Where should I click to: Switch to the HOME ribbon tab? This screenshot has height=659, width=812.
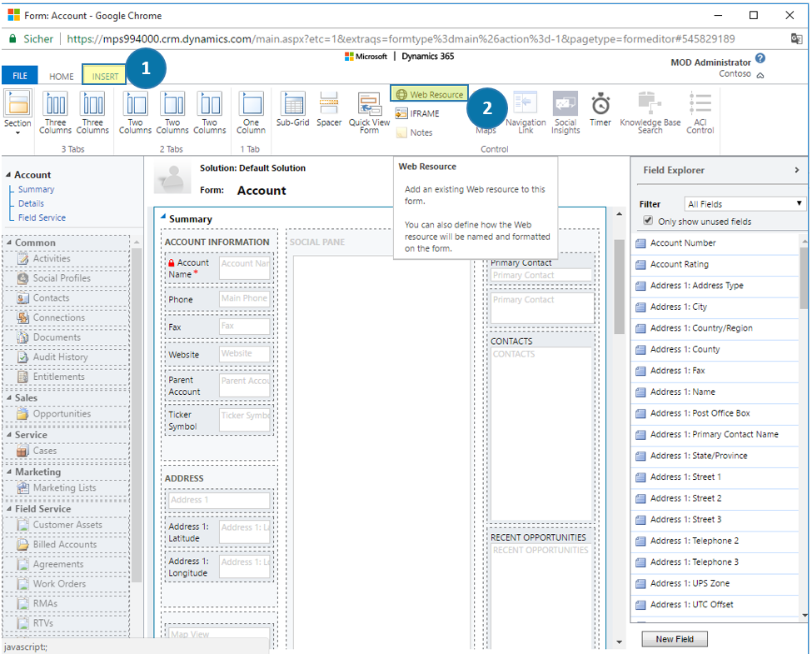pyautogui.click(x=61, y=75)
